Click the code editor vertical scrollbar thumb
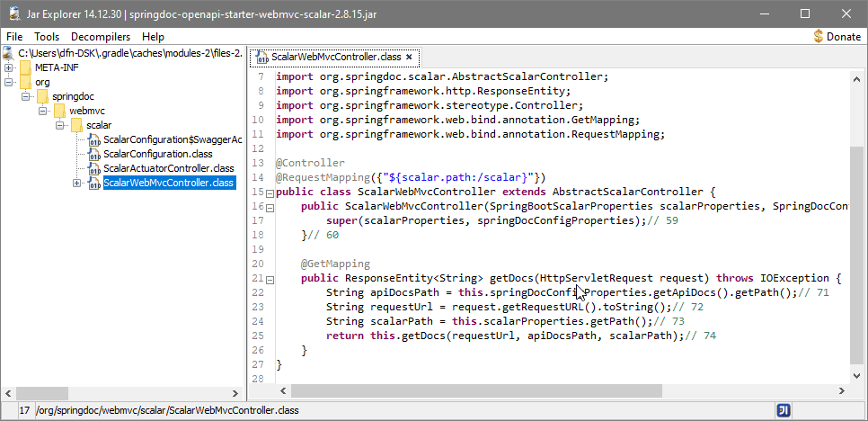This screenshot has width=868, height=421. tap(855, 255)
